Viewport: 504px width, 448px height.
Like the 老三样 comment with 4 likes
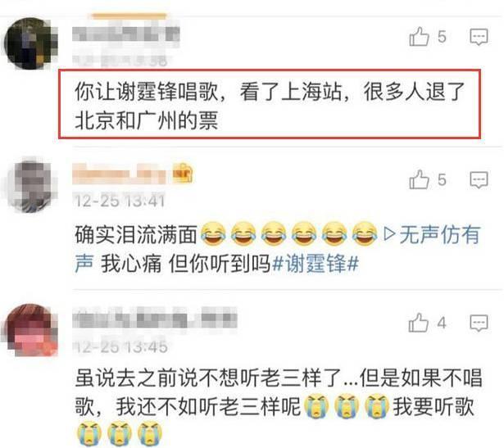click(418, 323)
